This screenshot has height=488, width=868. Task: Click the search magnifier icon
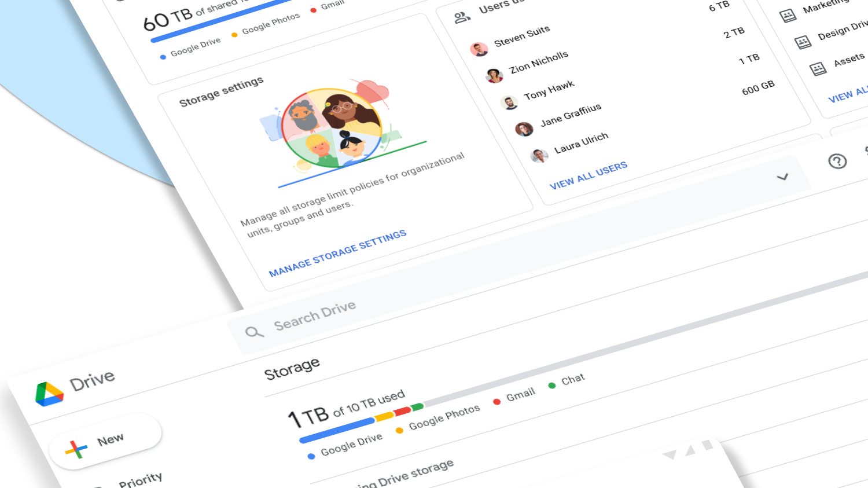254,332
